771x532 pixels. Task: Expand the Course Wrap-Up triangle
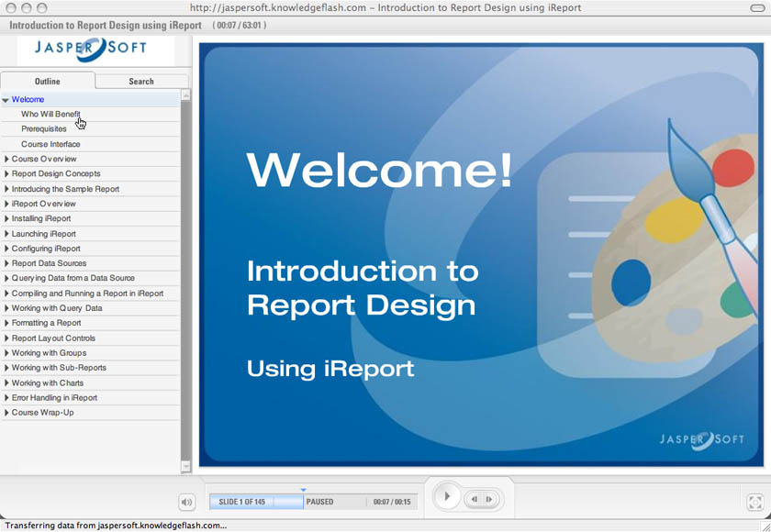(x=6, y=412)
